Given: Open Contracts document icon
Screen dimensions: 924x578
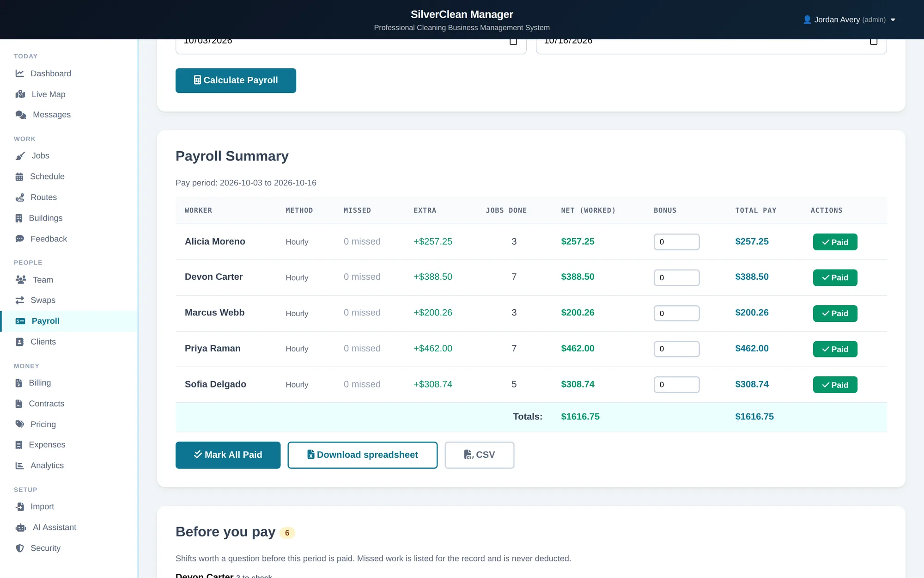Looking at the screenshot, I should (19, 404).
